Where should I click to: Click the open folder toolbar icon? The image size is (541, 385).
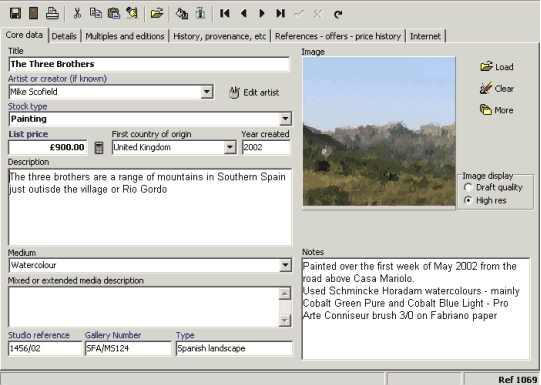click(157, 13)
